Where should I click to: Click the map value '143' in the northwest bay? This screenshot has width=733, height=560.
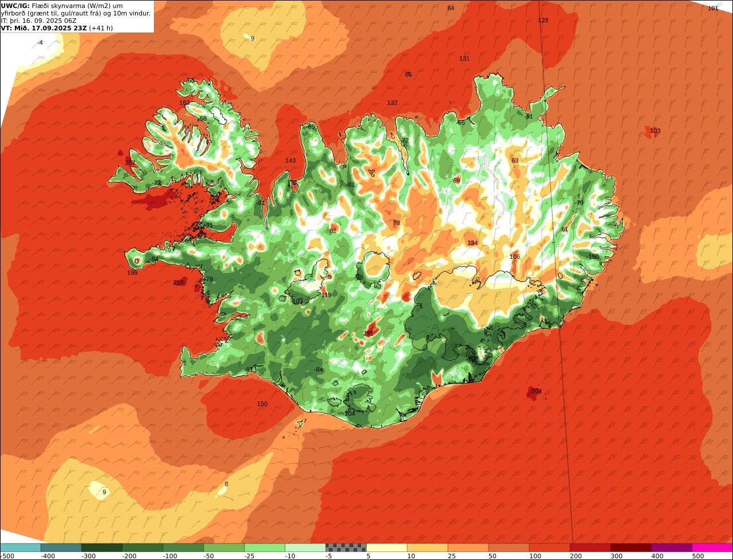pyautogui.click(x=290, y=160)
